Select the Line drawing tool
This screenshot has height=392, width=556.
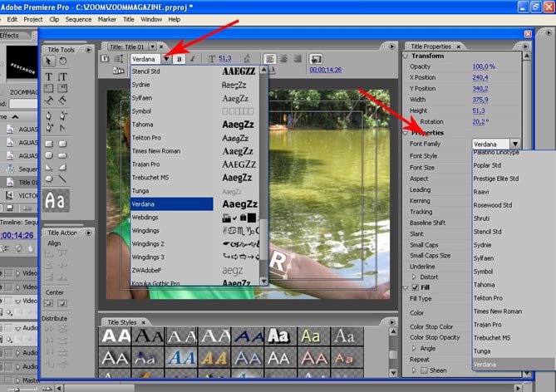click(63, 179)
